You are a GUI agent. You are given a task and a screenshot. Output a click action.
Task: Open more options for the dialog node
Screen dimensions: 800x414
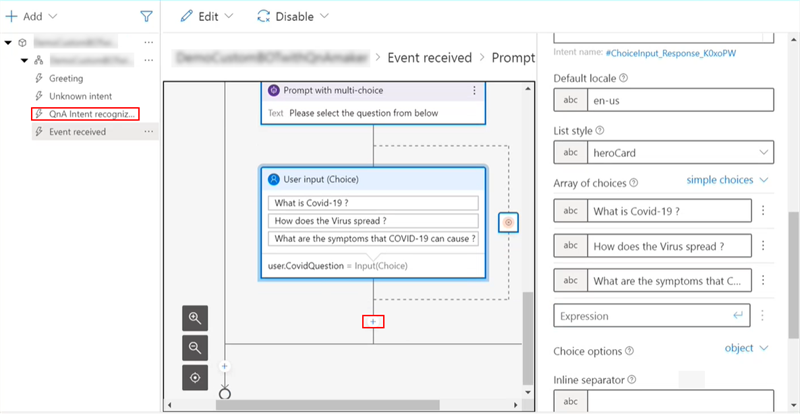[148, 60]
